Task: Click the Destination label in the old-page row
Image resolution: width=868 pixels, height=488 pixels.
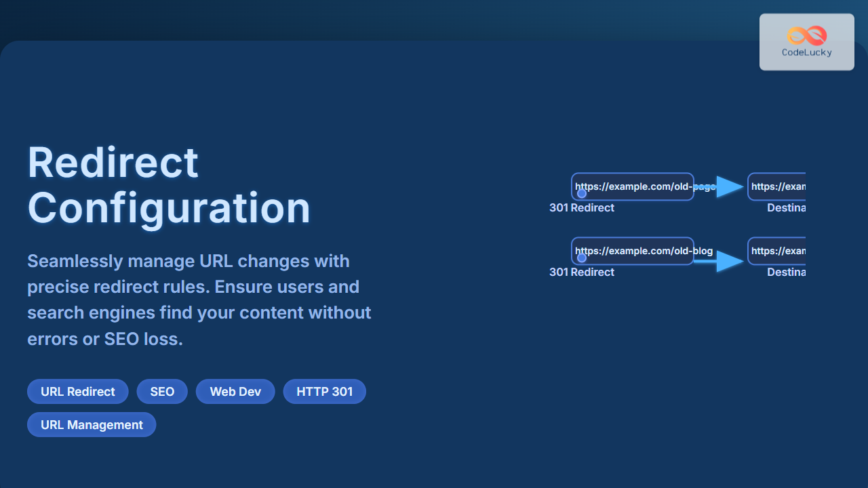Action: pos(786,208)
